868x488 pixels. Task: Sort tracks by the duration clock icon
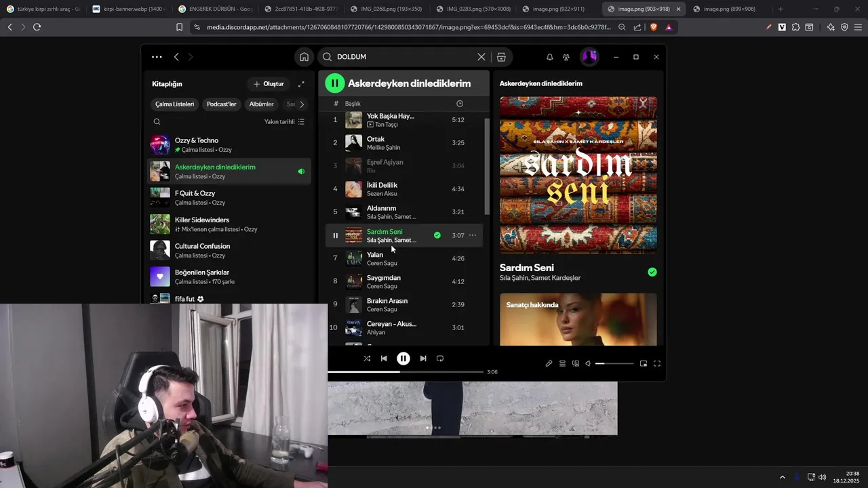tap(460, 104)
